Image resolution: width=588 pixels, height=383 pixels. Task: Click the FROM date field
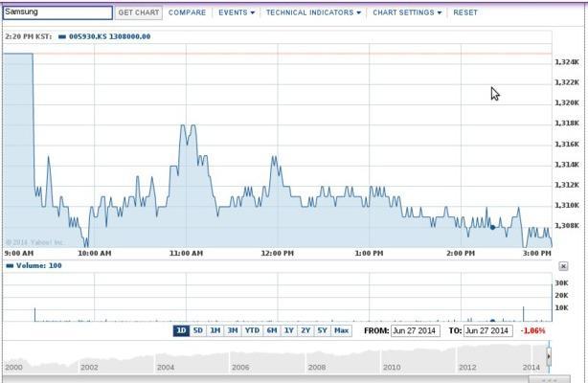click(415, 330)
